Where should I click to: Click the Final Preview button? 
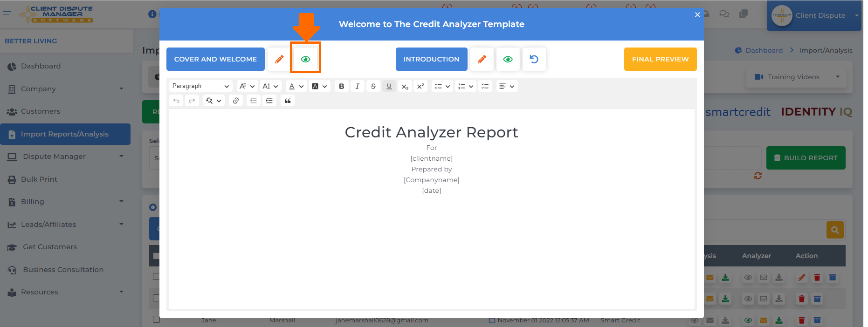(660, 59)
